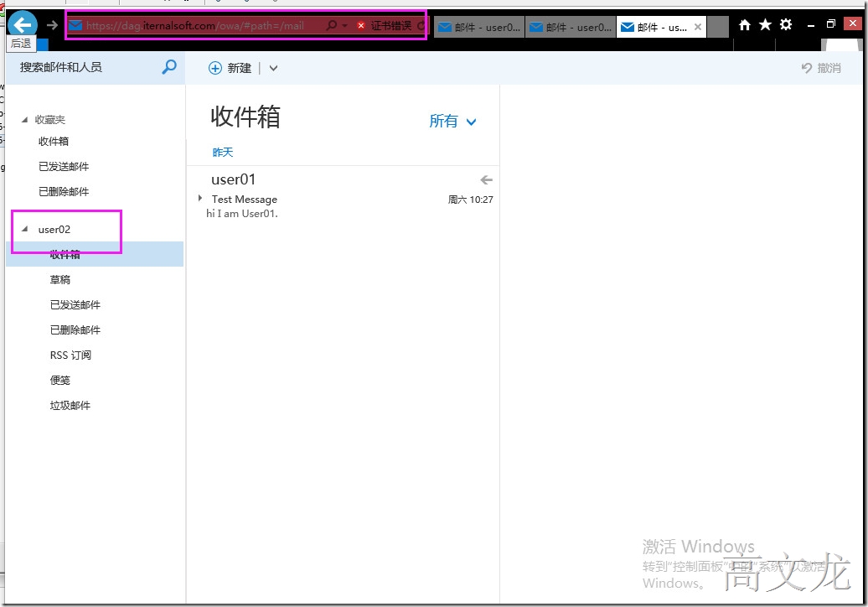Click the 新建 button to compose mail
This screenshot has height=607, width=868.
[230, 68]
